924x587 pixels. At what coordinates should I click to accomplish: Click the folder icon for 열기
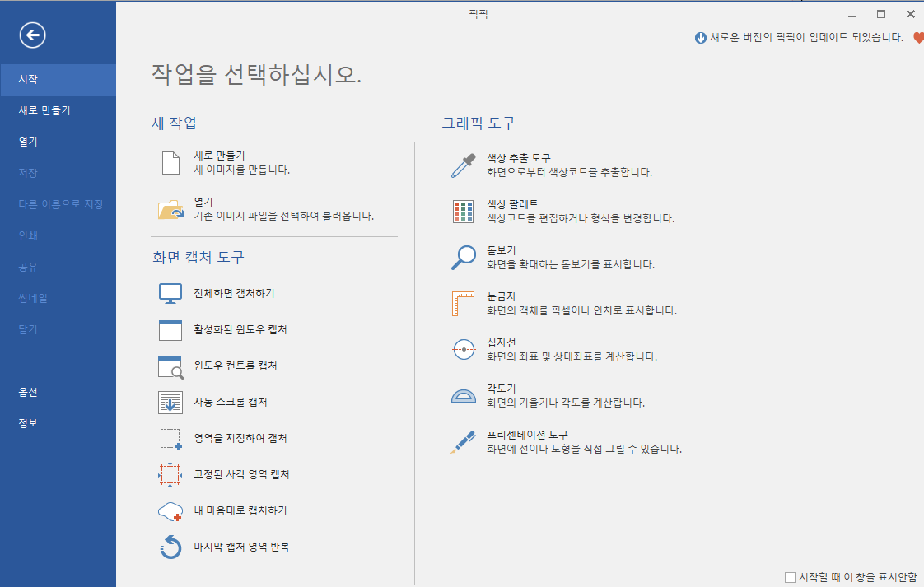(x=171, y=209)
